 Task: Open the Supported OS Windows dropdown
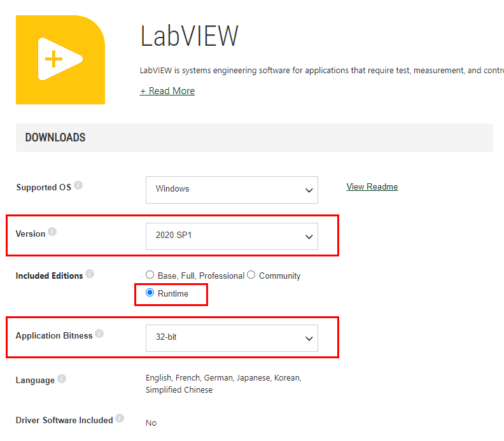click(232, 190)
